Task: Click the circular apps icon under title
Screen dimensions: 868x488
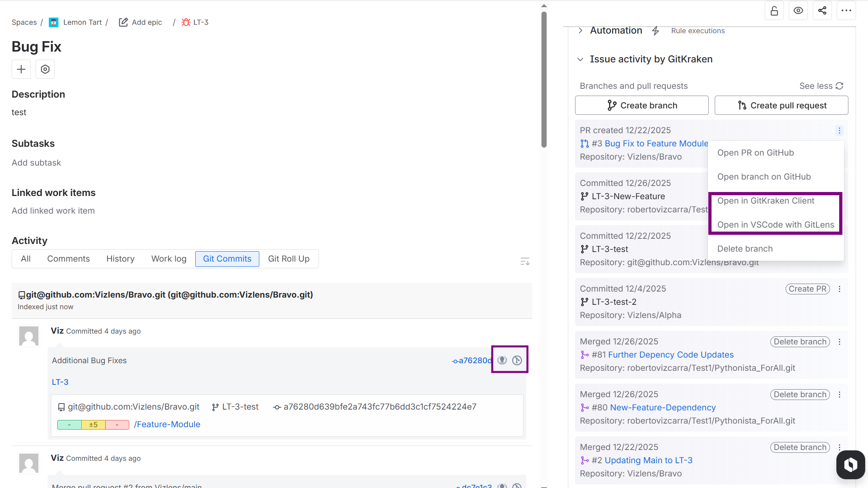Action: click(x=45, y=69)
